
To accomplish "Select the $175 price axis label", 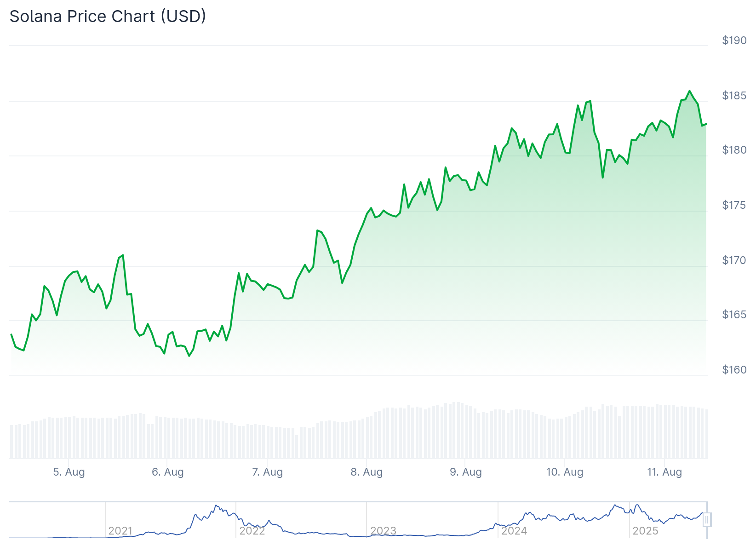I will (x=734, y=205).
